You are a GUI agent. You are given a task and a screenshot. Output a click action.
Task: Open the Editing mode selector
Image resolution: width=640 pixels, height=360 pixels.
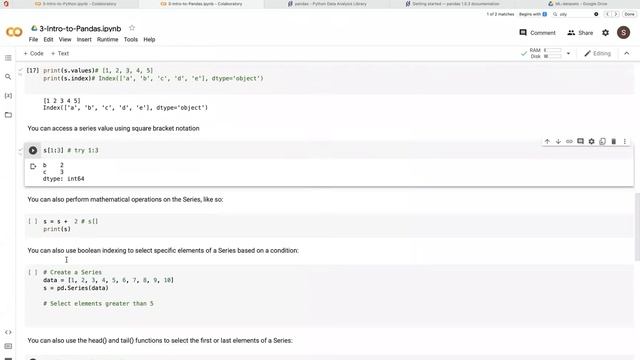[x=597, y=53]
